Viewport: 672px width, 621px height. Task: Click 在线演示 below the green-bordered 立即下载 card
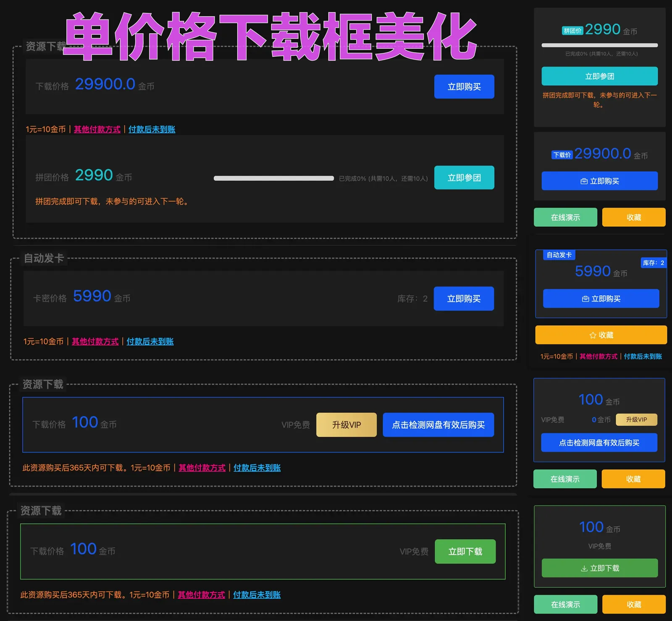coord(565,605)
